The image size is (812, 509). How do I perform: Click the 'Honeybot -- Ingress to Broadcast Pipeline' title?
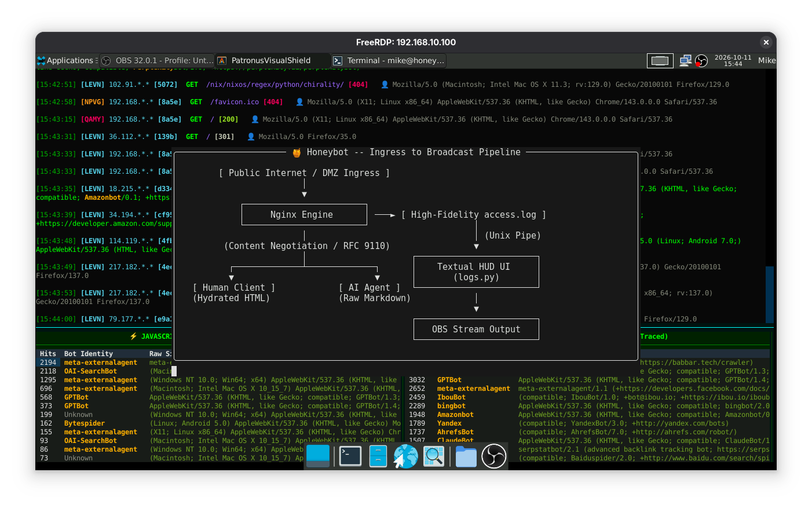coord(414,152)
